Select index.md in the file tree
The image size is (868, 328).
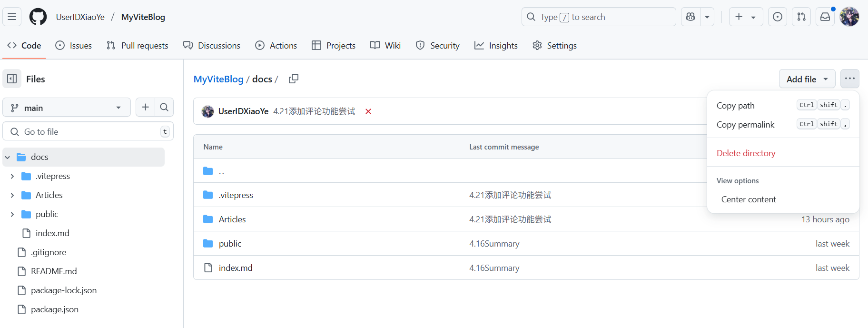pos(52,233)
